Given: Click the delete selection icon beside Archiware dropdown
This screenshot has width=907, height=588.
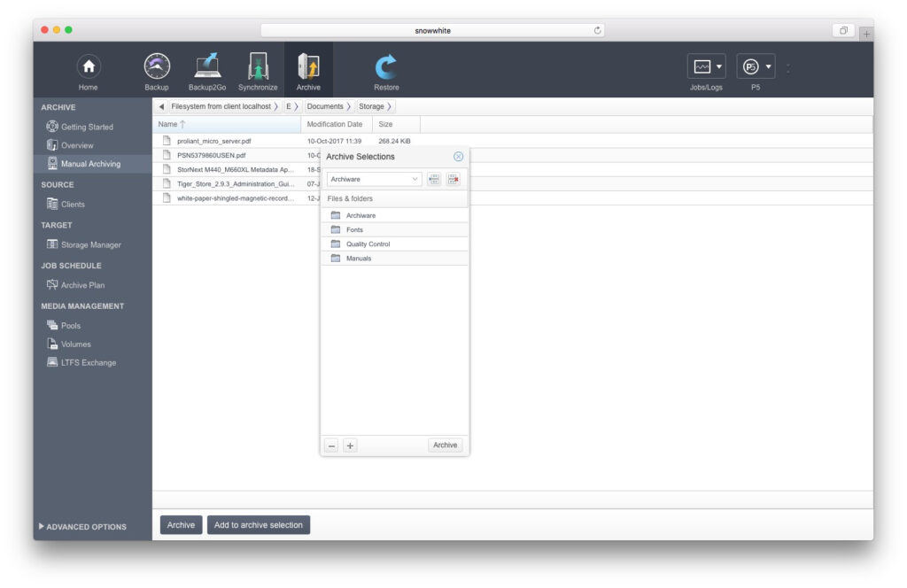Looking at the screenshot, I should click(x=453, y=179).
